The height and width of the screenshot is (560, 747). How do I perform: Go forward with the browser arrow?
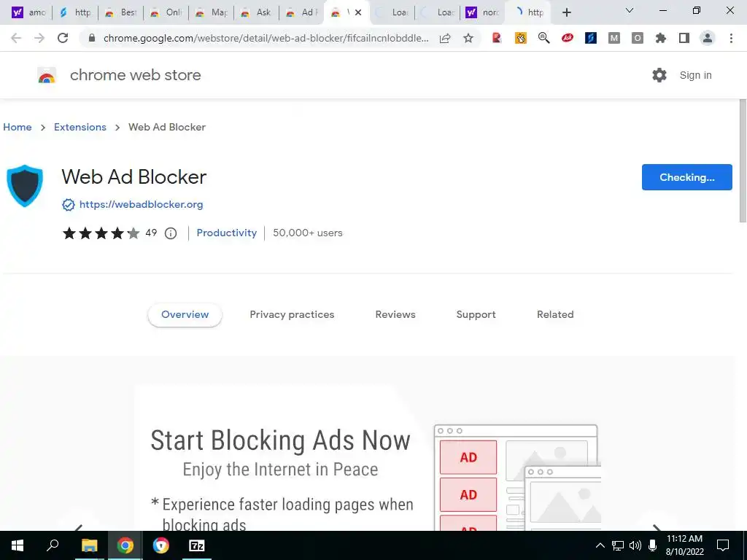tap(39, 38)
